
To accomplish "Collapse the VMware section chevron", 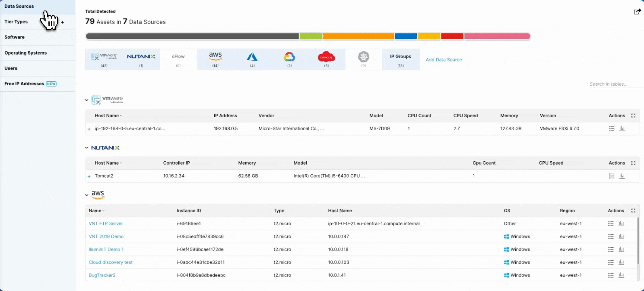I will (87, 100).
